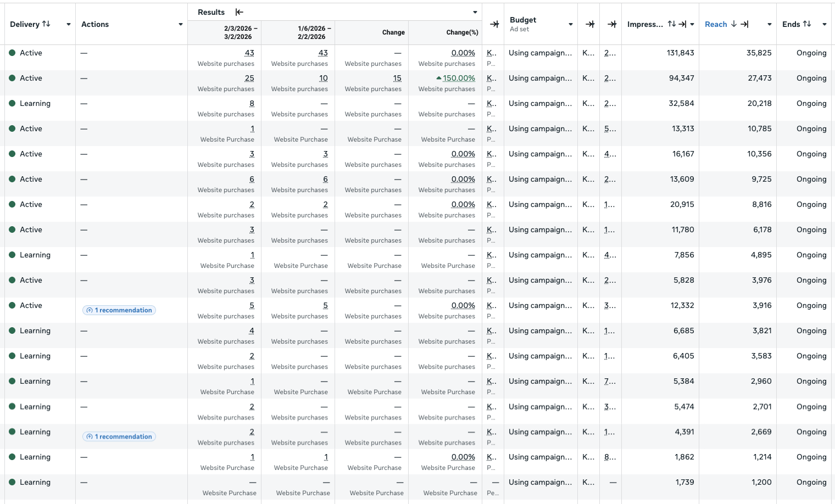This screenshot has width=835, height=504.
Task: Open recommendation for the Active ad set
Action: (x=119, y=310)
